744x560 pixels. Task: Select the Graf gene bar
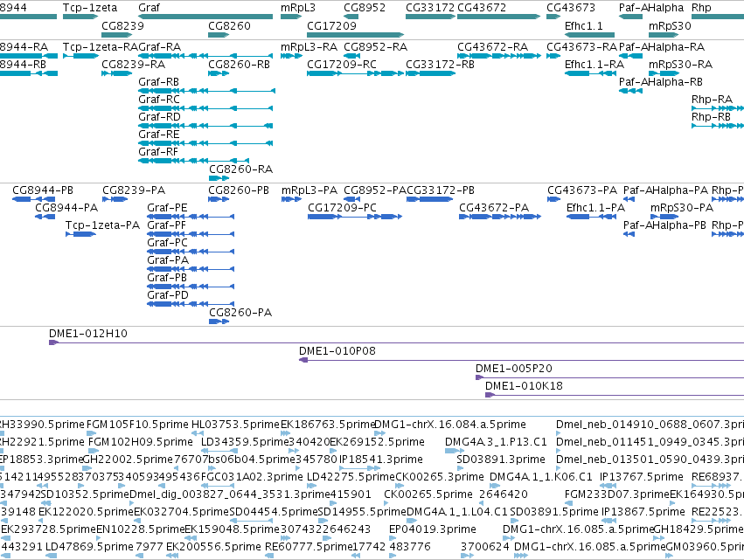(x=205, y=17)
